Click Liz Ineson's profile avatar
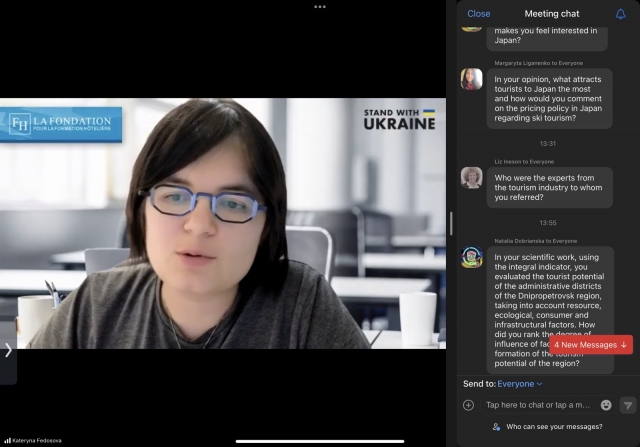This screenshot has height=447, width=640. [x=471, y=177]
